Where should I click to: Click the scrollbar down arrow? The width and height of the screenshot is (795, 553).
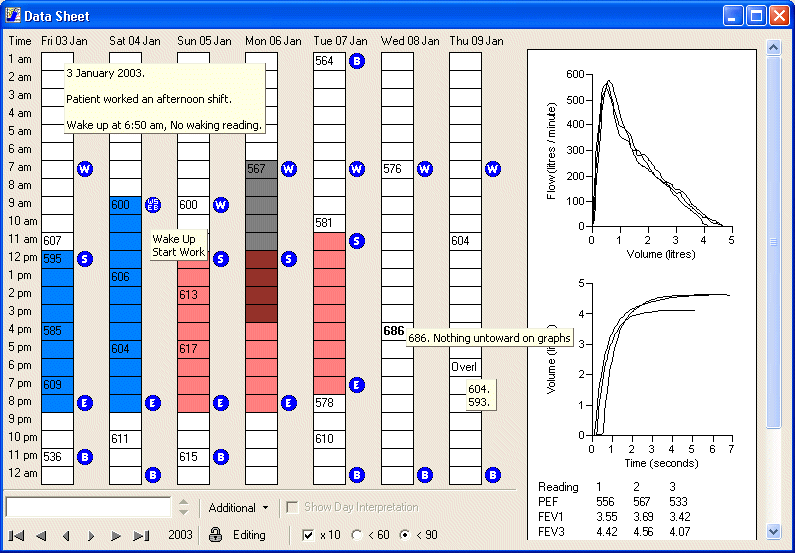(773, 531)
